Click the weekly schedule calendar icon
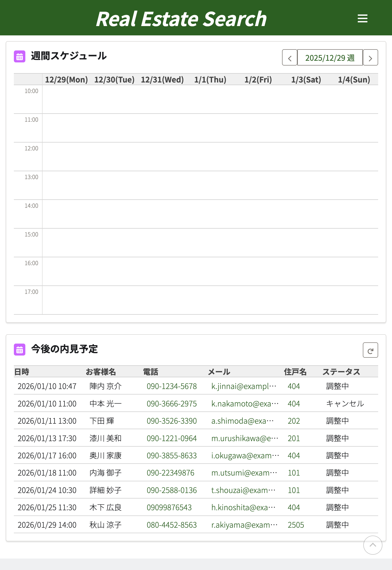This screenshot has height=570, width=392. click(20, 56)
